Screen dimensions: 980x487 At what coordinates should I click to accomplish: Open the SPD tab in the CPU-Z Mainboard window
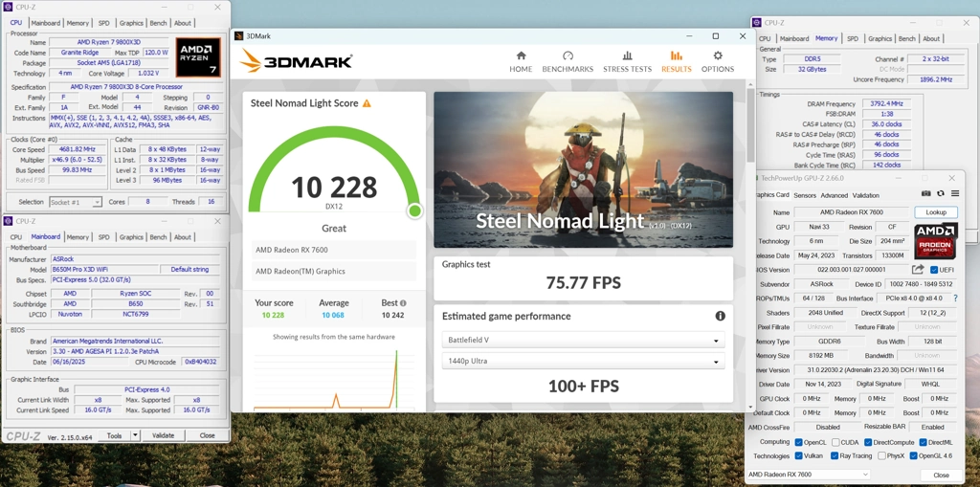click(x=103, y=237)
